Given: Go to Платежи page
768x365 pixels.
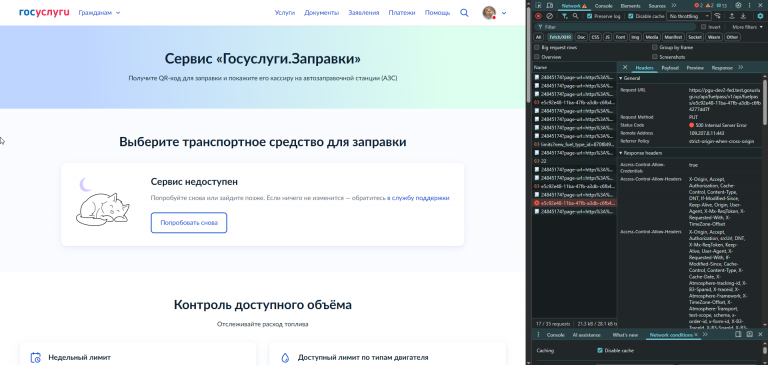Looking at the screenshot, I should point(402,13).
